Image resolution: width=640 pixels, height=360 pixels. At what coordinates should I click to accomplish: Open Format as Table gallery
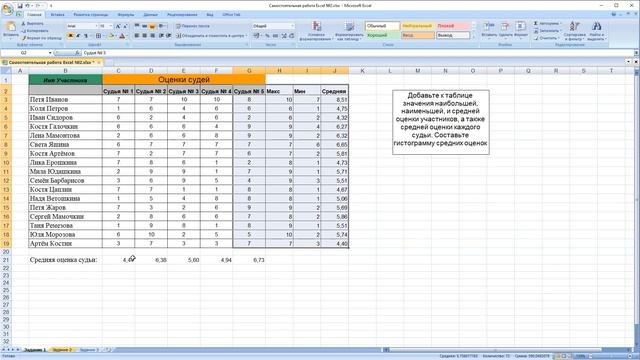(349, 31)
